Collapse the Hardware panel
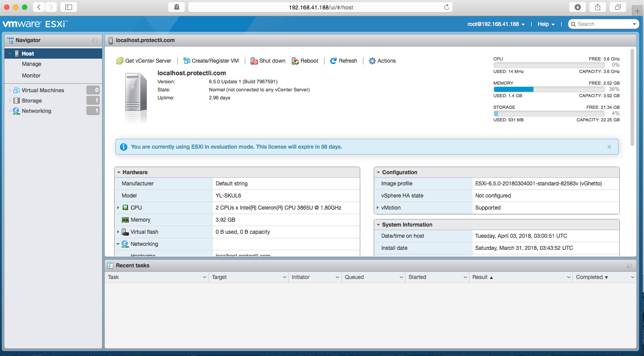Image resolution: width=644 pixels, height=356 pixels. coord(119,172)
